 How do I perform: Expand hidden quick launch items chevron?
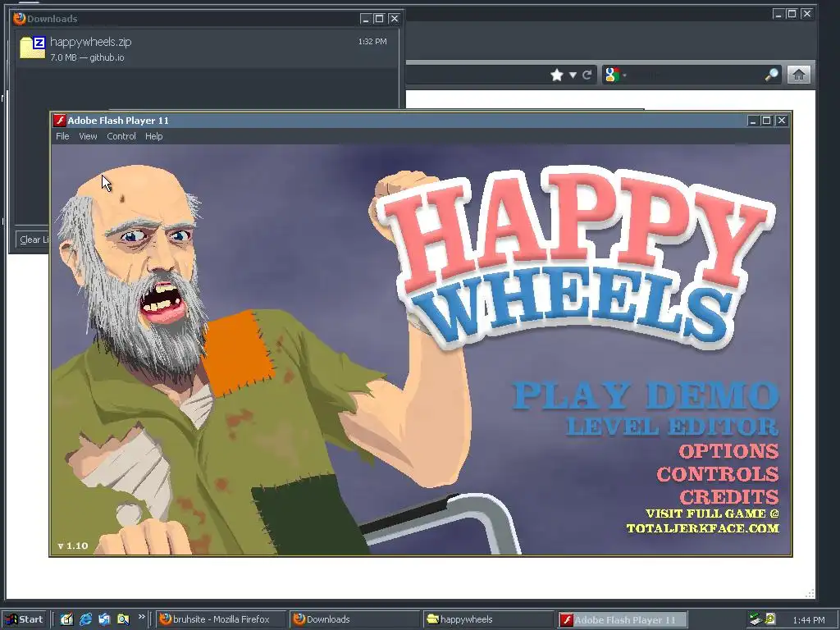[141, 617]
